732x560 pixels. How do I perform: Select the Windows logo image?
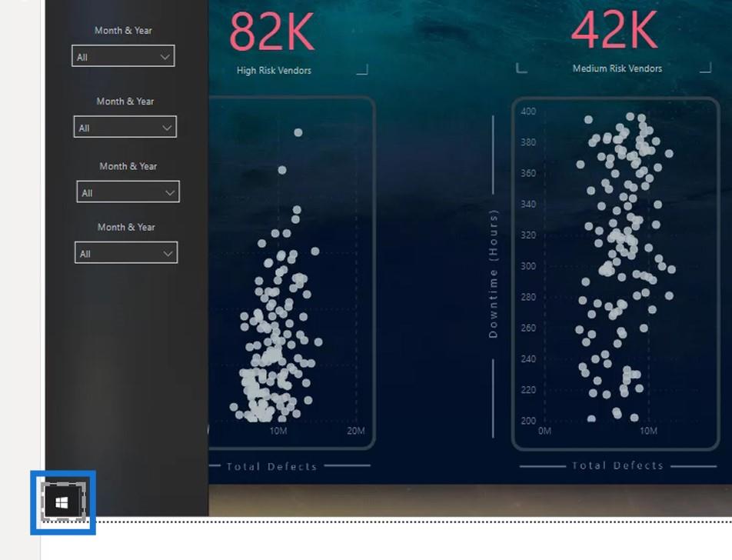(63, 502)
